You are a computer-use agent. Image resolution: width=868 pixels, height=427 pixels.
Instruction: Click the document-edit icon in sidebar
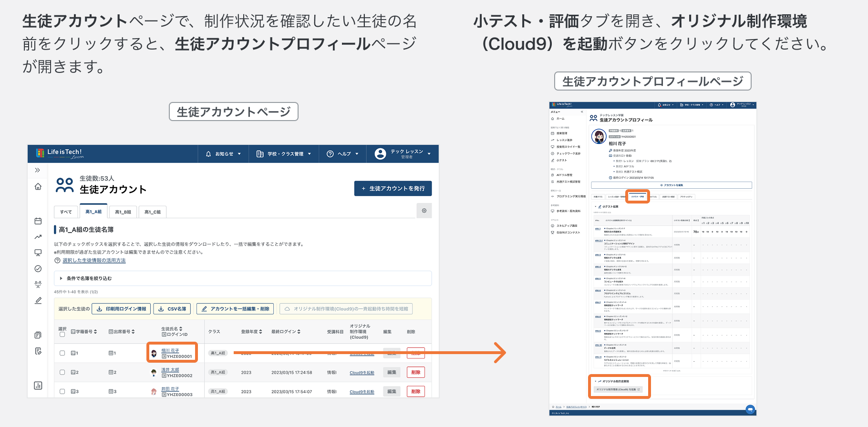click(38, 351)
